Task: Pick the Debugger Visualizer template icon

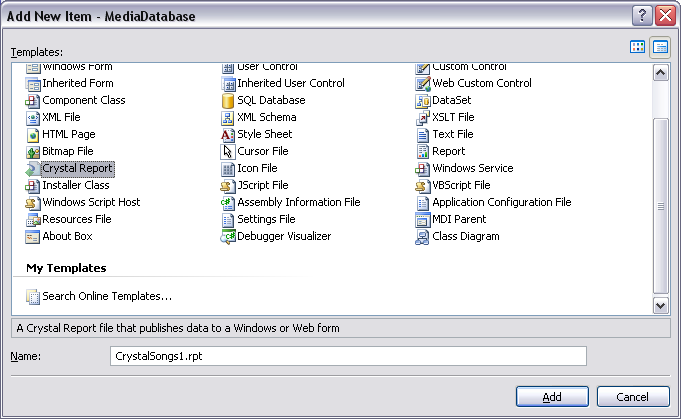Action: (228, 237)
